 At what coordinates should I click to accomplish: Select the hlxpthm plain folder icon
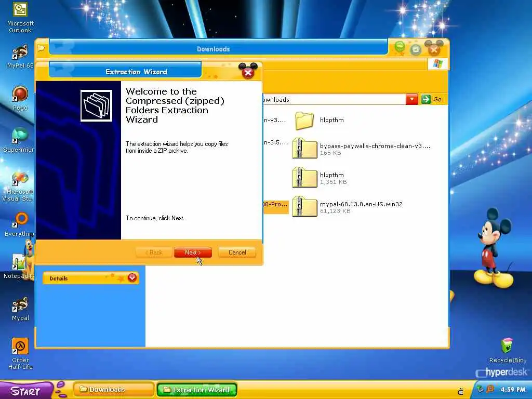(x=304, y=121)
